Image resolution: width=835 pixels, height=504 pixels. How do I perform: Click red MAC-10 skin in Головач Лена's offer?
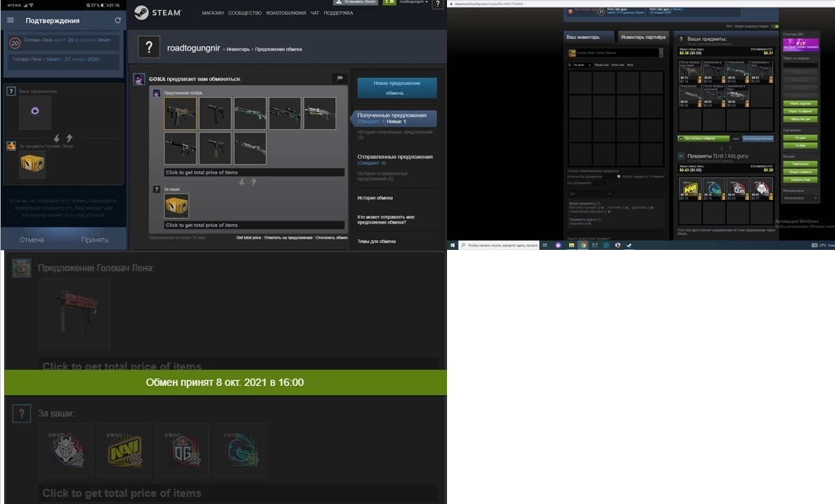pyautogui.click(x=74, y=313)
